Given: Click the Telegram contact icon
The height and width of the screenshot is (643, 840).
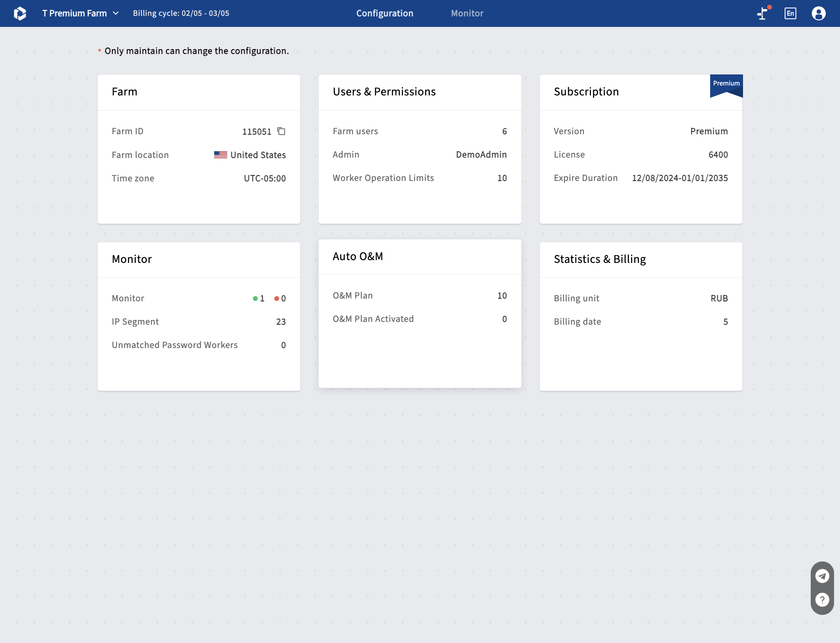Looking at the screenshot, I should [822, 576].
